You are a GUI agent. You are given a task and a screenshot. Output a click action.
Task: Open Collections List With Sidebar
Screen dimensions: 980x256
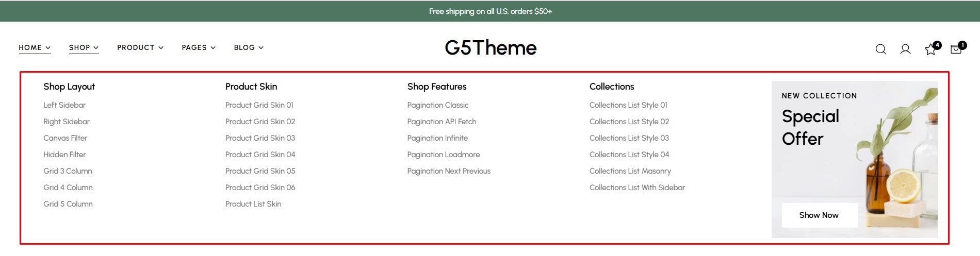(637, 187)
